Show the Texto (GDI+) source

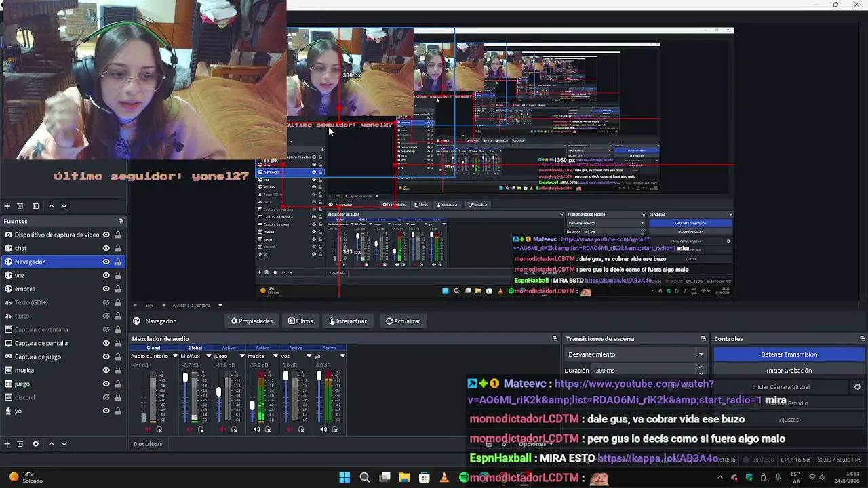[x=106, y=302]
